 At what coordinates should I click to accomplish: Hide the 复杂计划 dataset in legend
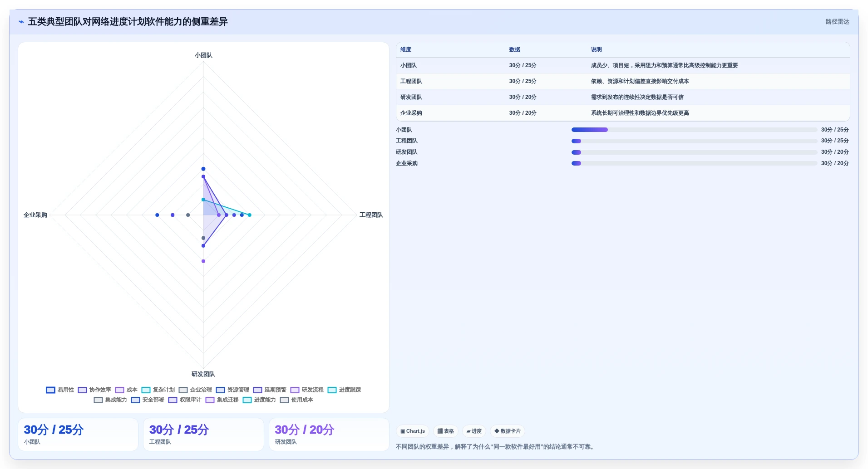158,390
